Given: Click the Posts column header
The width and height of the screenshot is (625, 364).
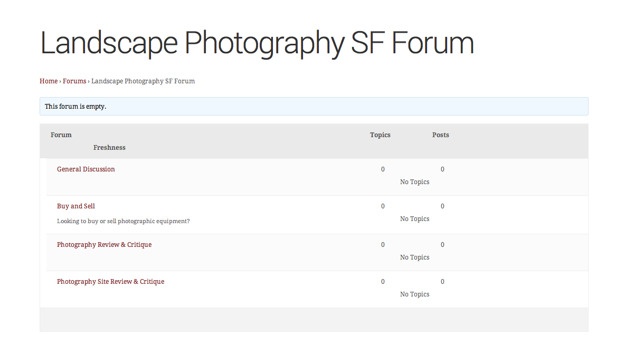Looking at the screenshot, I should tap(440, 135).
